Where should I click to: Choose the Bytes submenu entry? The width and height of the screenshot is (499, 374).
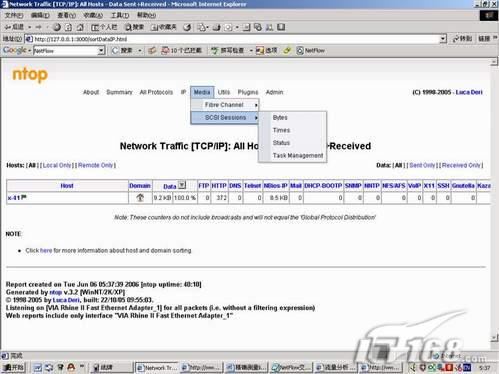tap(280, 117)
